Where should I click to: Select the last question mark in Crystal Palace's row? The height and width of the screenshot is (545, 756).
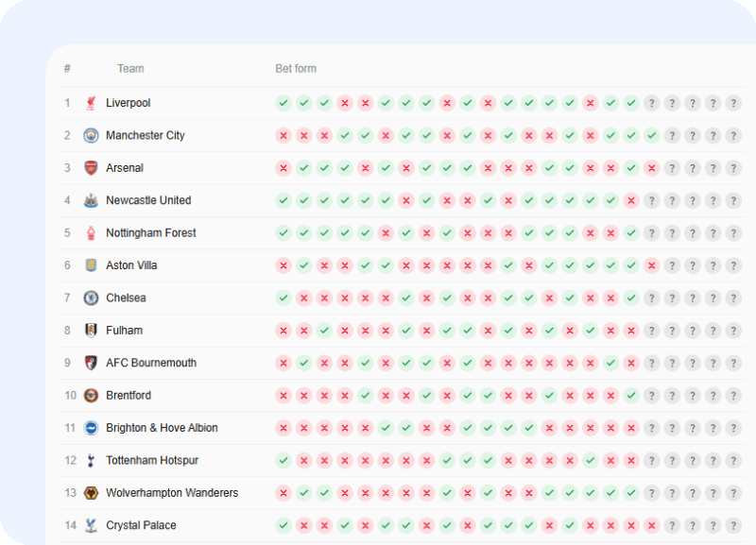pyautogui.click(x=733, y=526)
